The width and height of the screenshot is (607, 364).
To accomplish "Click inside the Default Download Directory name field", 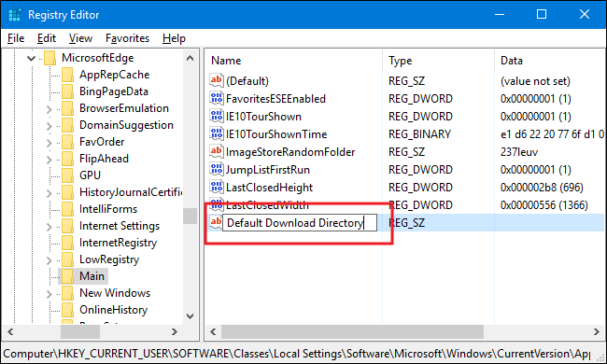I will click(x=300, y=223).
